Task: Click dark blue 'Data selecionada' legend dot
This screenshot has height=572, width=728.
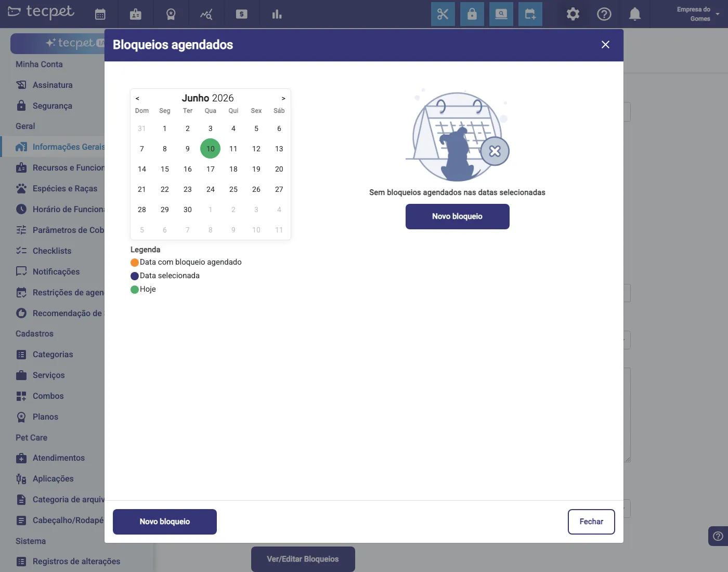Action: coord(135,276)
